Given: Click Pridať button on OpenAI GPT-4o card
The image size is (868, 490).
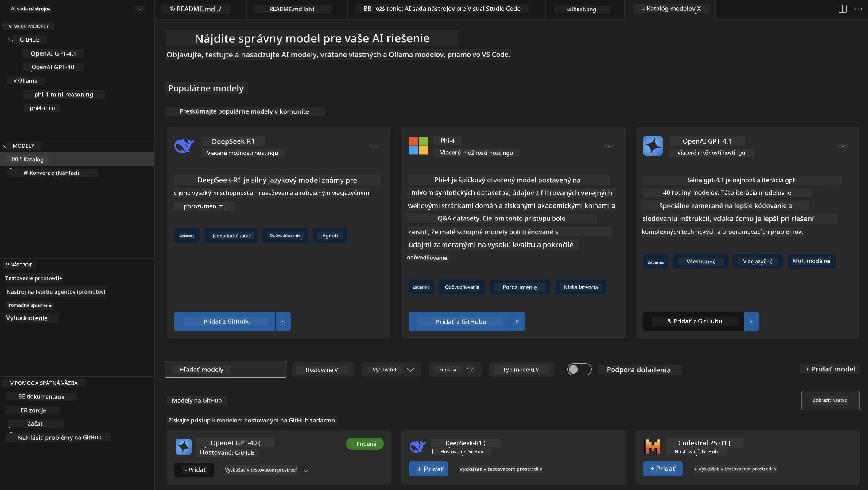Looking at the screenshot, I should click(194, 470).
